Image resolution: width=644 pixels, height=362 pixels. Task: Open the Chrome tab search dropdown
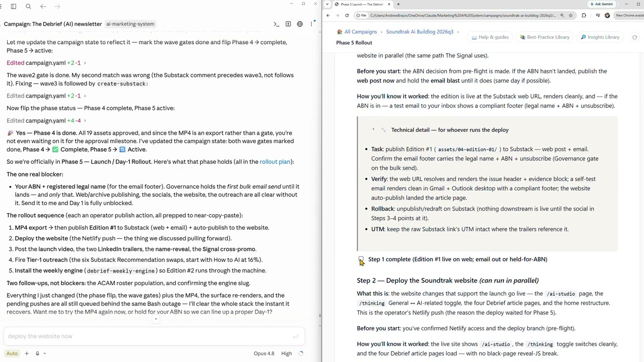coord(328,5)
